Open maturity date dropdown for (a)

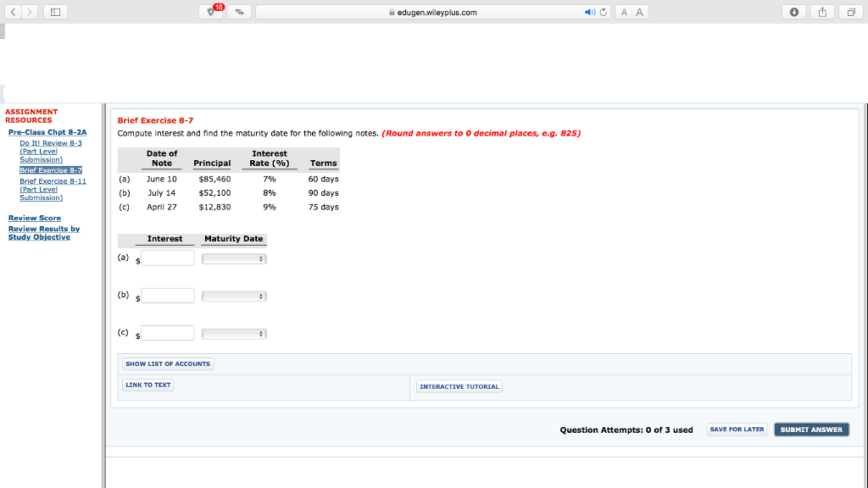tap(234, 259)
